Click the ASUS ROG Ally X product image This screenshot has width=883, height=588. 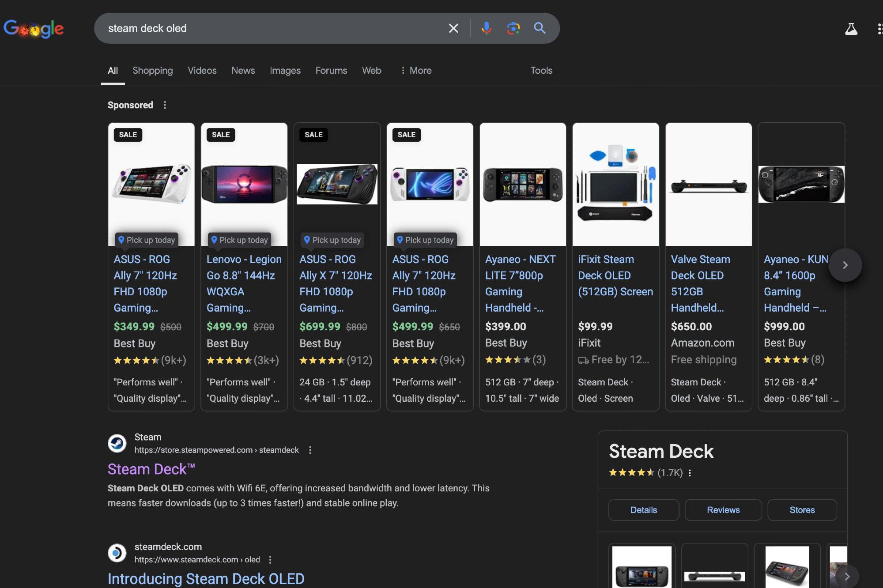point(337,184)
